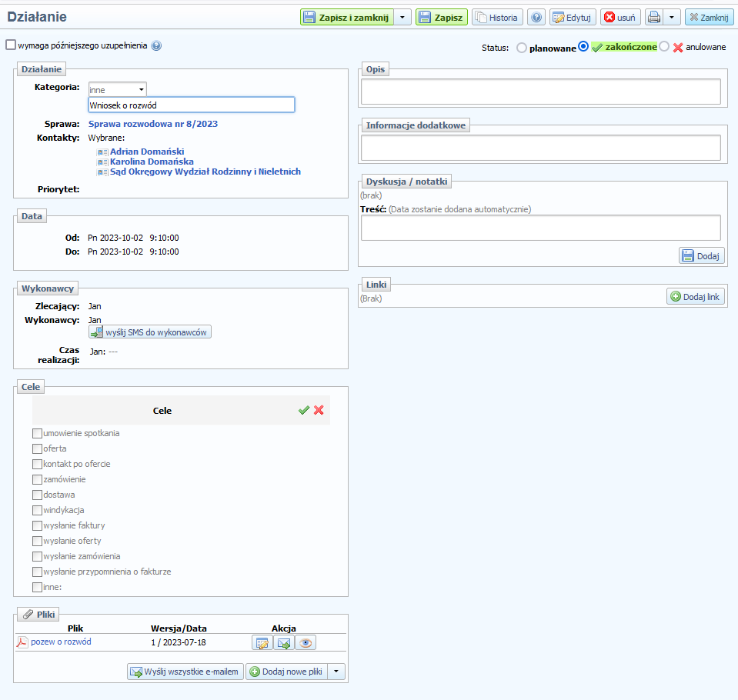
Task: Send pozew o rozwód file by e-mail icon
Action: click(x=284, y=643)
